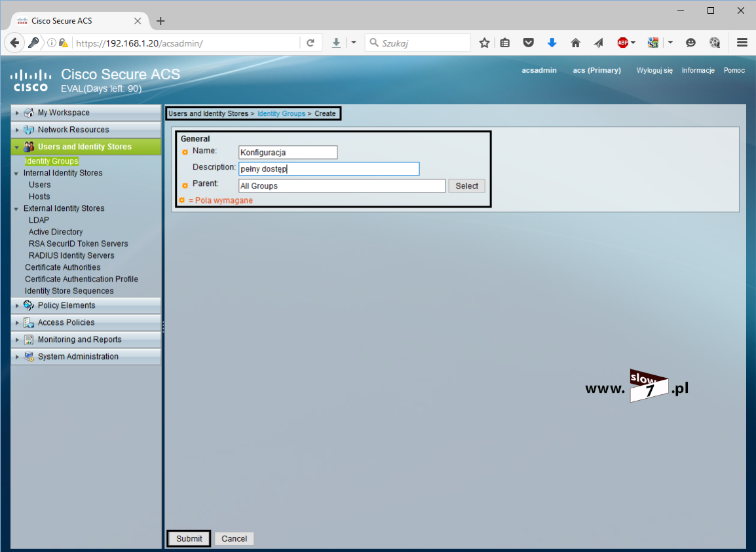This screenshot has height=552, width=756.
Task: Click the Policy Elements icon
Action: (x=29, y=305)
